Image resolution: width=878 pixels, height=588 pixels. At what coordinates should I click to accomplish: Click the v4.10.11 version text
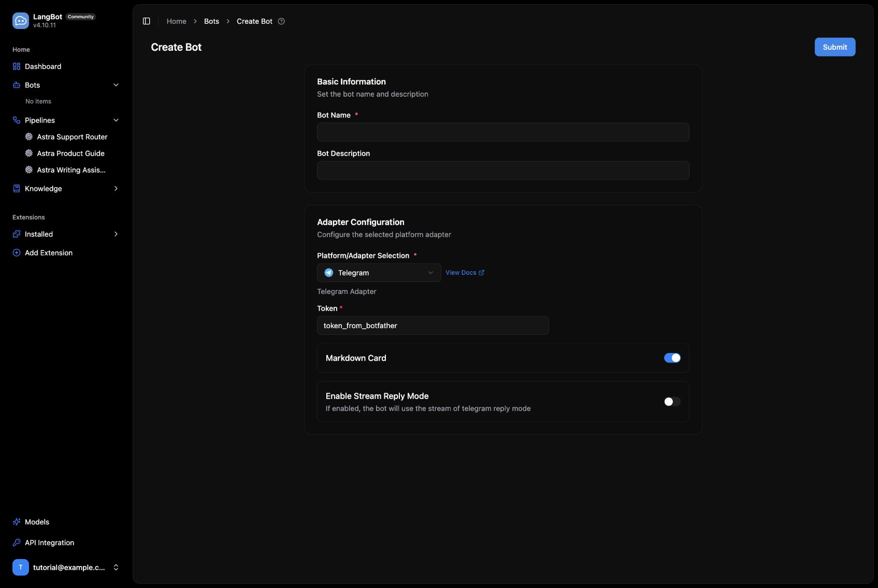point(45,25)
